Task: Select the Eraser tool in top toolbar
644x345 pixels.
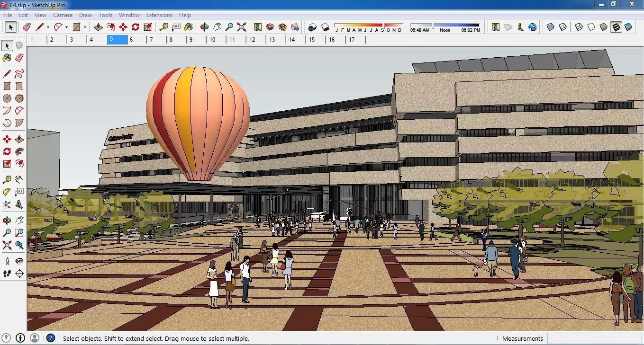Action: point(27,27)
